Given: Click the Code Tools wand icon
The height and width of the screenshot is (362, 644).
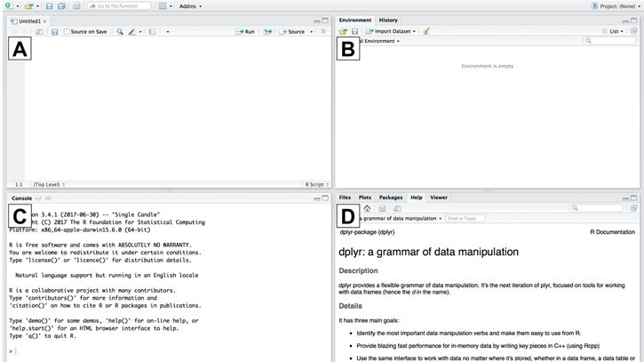Looking at the screenshot, I should [x=131, y=32].
